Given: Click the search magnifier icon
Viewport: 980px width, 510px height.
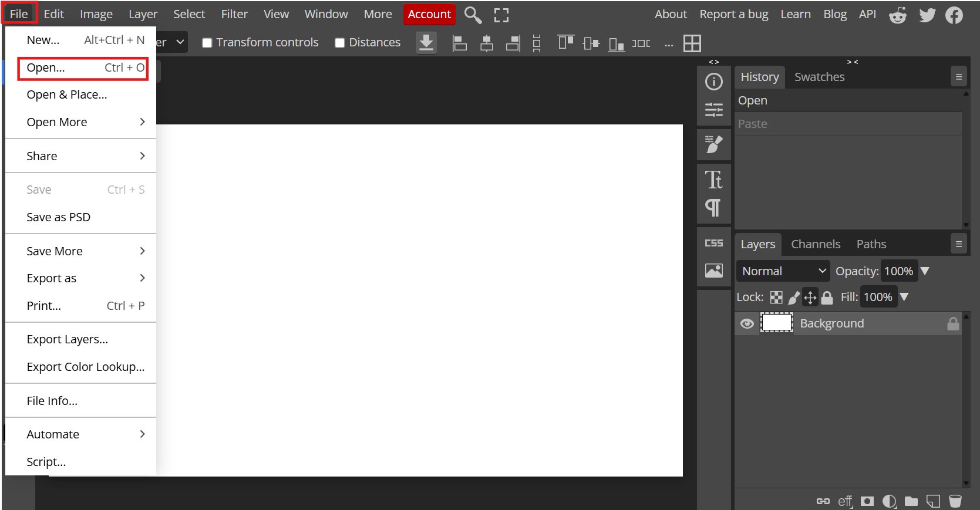Looking at the screenshot, I should pyautogui.click(x=473, y=15).
